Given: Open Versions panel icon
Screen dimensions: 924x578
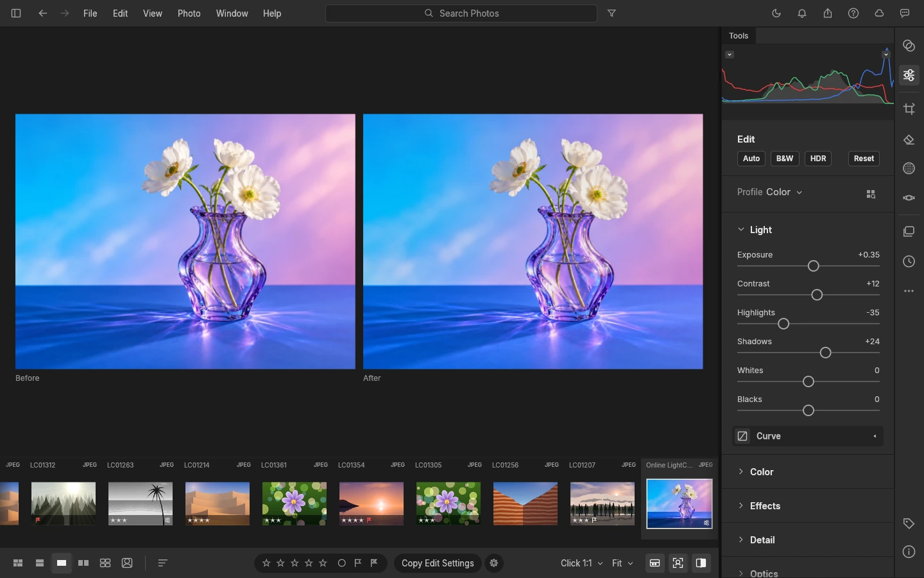Looking at the screenshot, I should coord(909,231).
